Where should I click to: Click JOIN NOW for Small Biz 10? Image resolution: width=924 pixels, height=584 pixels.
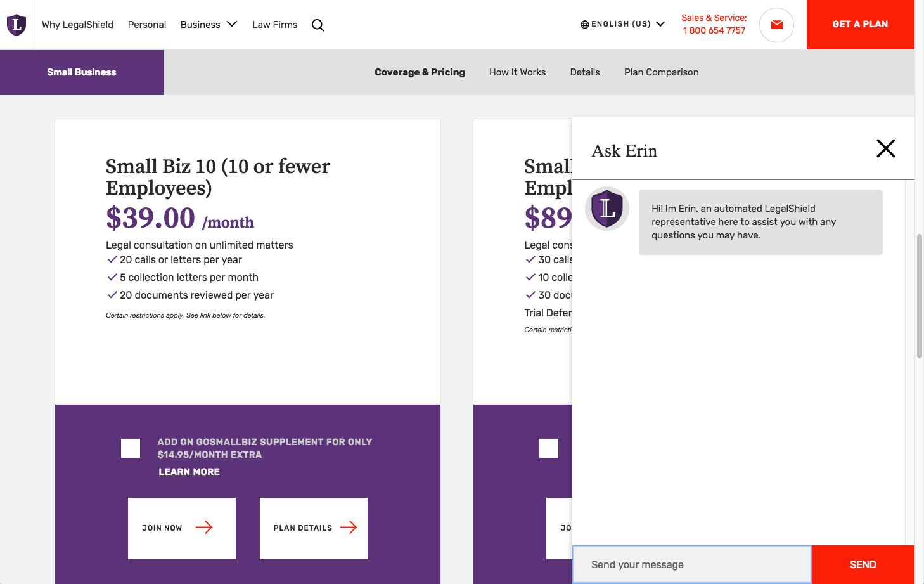pos(182,528)
